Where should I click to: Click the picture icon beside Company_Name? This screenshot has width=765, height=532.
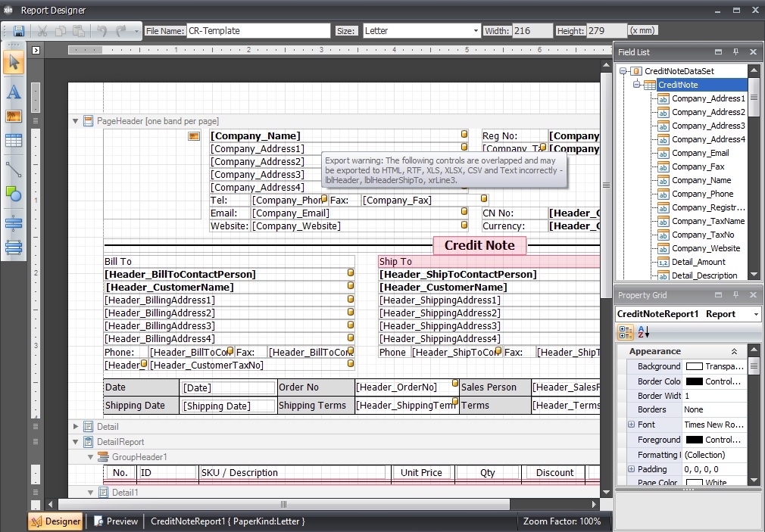click(194, 136)
